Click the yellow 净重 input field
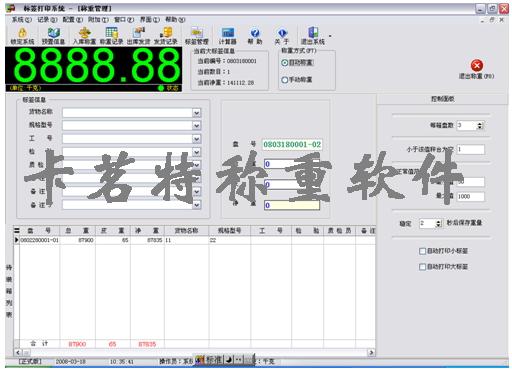Viewport: 512px width, 369px height. [x=292, y=205]
